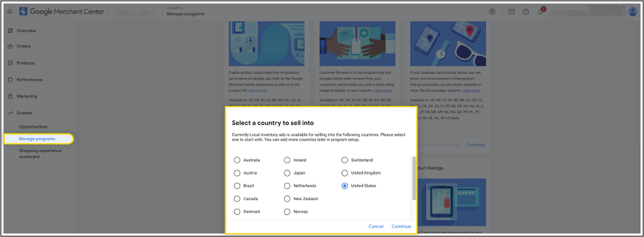Screen dimensions: 644x237
Task: Click the Products list icon
Action: pyautogui.click(x=11, y=63)
